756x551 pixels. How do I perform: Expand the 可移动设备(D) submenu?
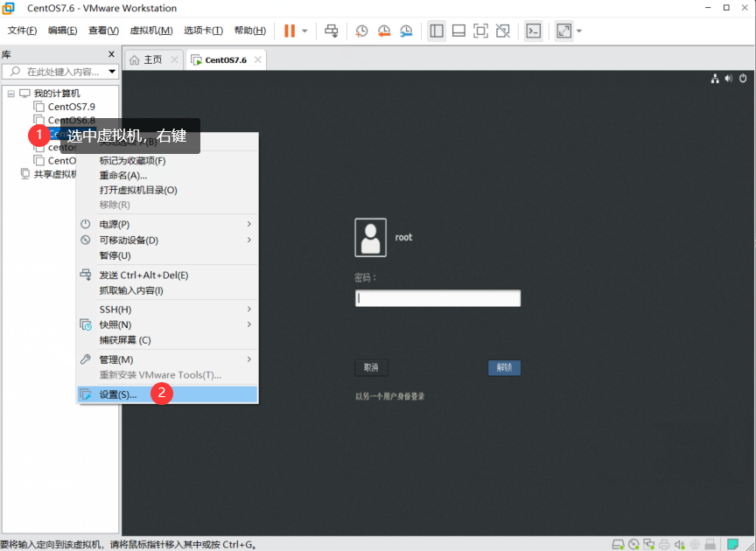(167, 240)
